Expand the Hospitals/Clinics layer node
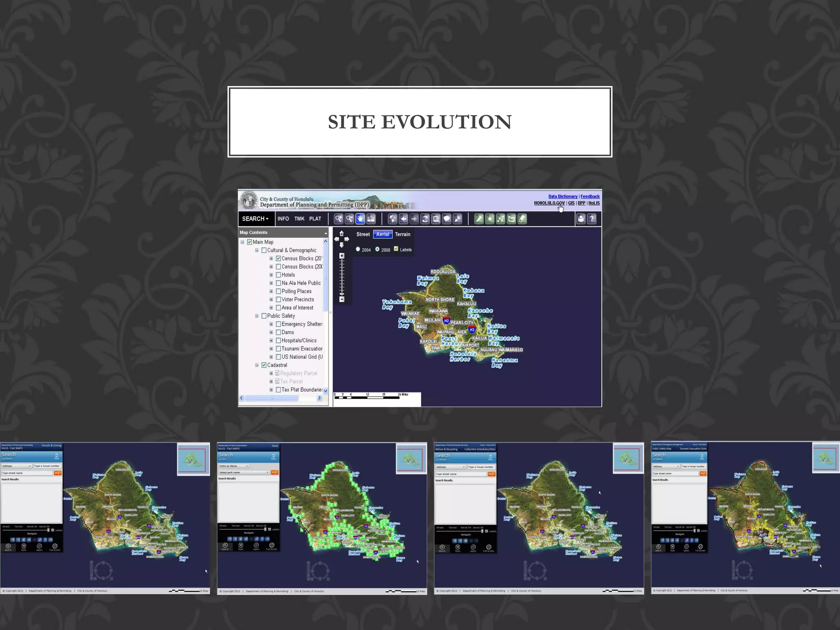The width and height of the screenshot is (840, 630). click(x=271, y=340)
